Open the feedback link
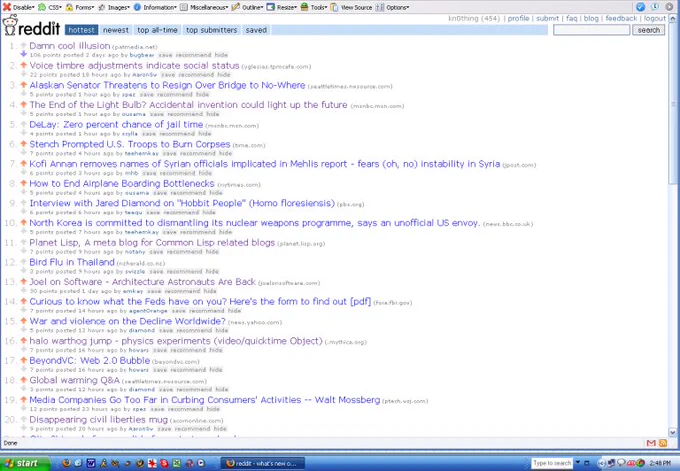Image resolution: width=680 pixels, height=471 pixels. 621,18
